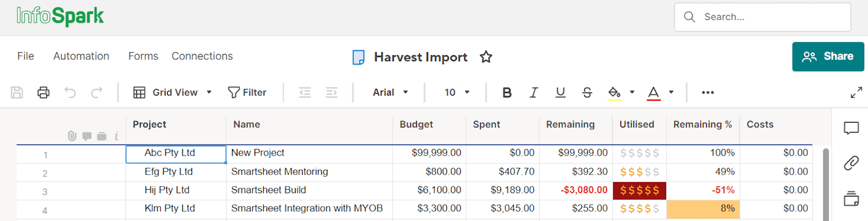The image size is (868, 221).
Task: Toggle Bold formatting
Action: 507,92
